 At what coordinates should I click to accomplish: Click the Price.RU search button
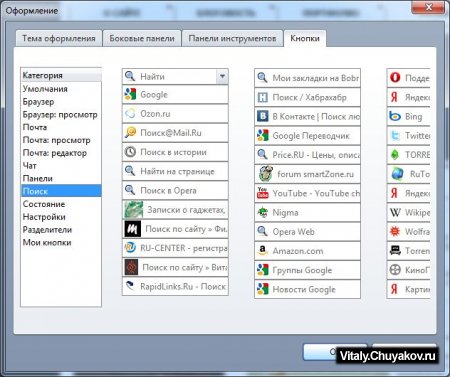(307, 155)
